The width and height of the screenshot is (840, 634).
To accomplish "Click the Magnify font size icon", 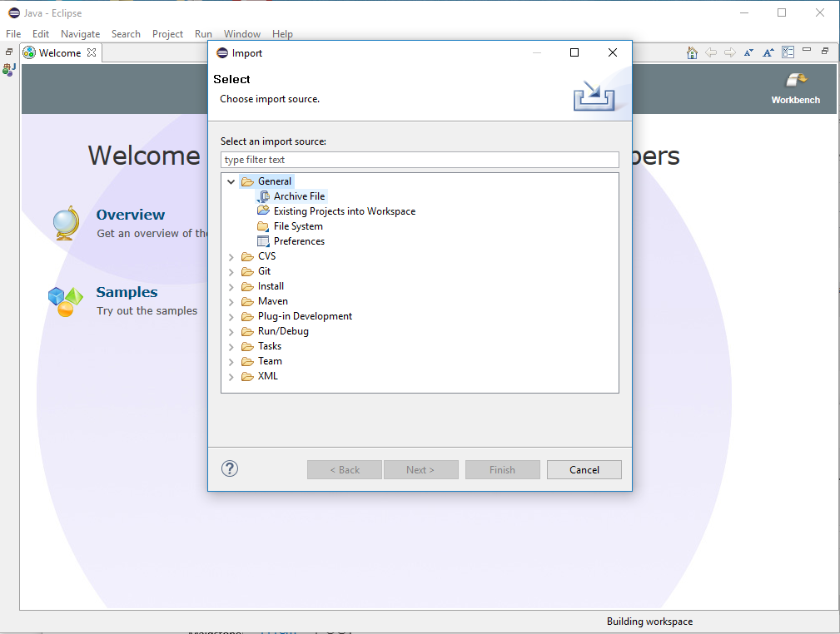I will click(x=768, y=52).
